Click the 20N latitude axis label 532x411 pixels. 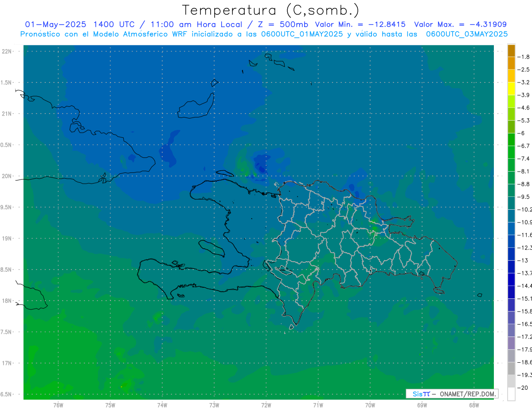[x=7, y=176]
